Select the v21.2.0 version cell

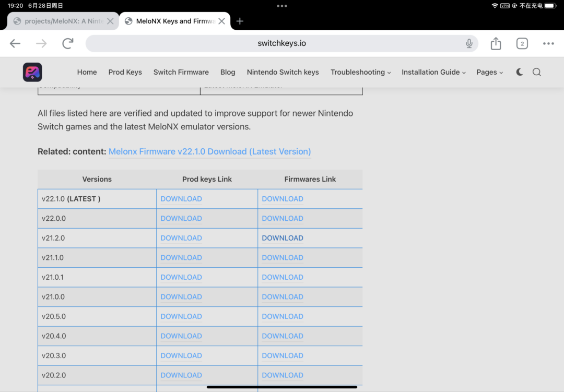point(97,238)
